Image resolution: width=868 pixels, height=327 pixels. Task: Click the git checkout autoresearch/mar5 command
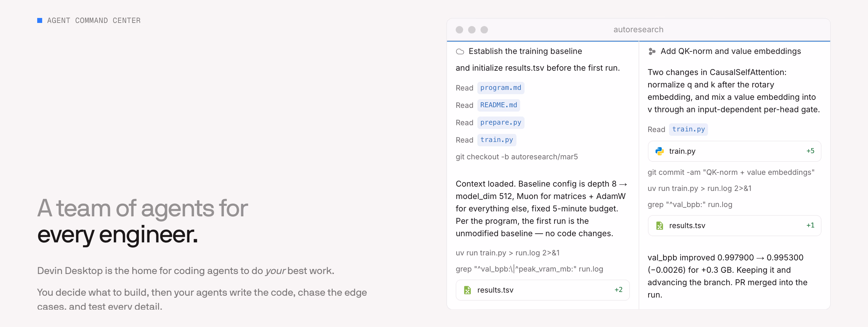point(516,157)
